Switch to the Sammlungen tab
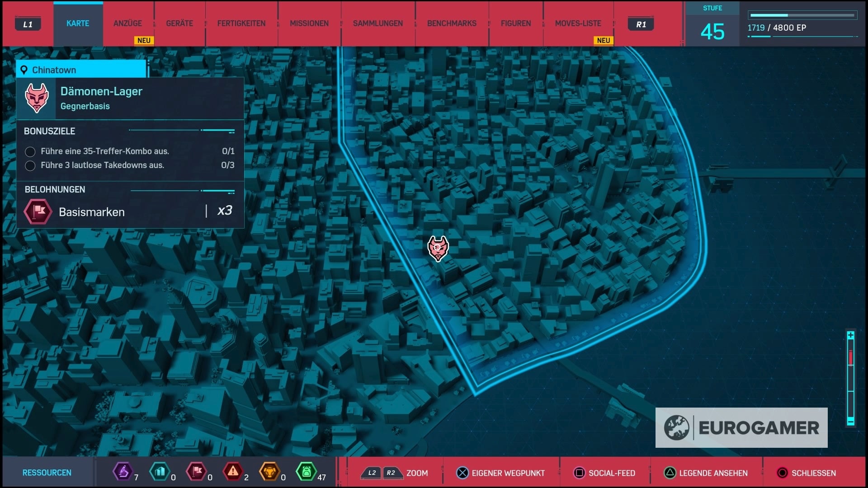The image size is (868, 488). click(x=378, y=23)
